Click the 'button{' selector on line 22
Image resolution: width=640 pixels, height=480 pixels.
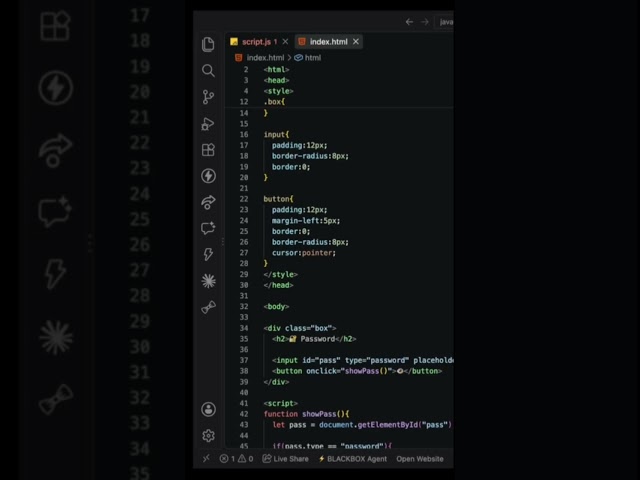pos(278,199)
